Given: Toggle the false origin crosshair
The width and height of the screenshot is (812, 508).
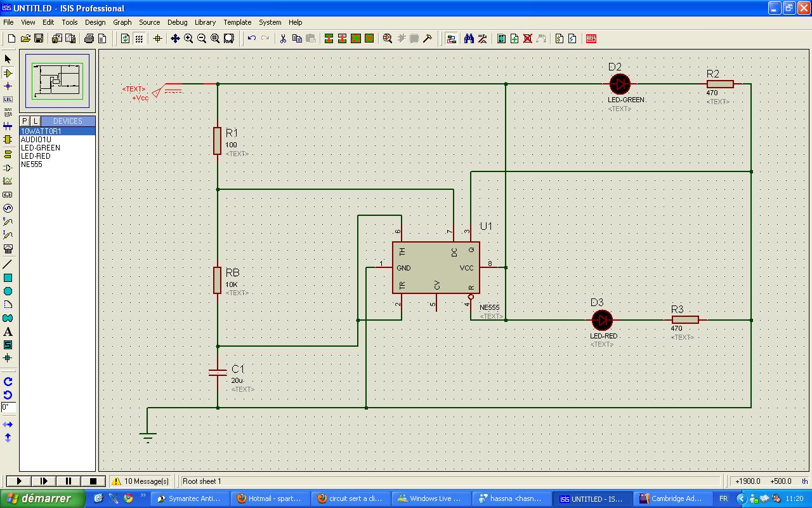Looking at the screenshot, I should (x=158, y=39).
